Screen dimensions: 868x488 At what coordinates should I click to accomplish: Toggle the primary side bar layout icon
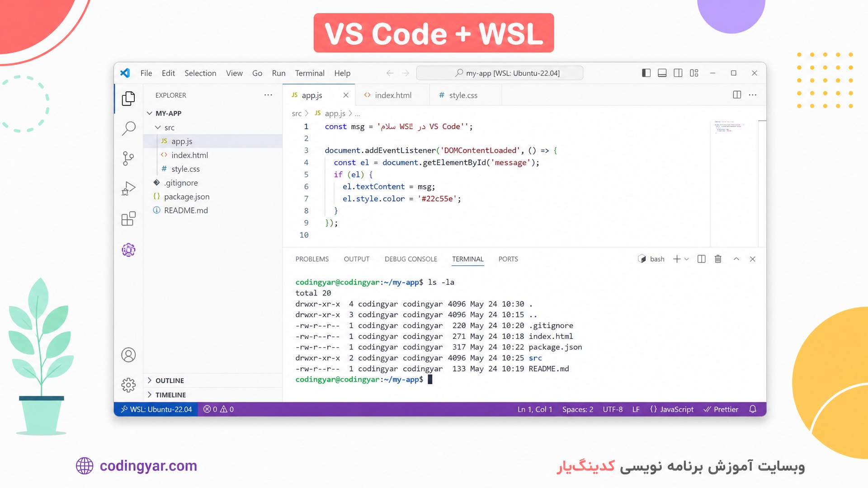point(646,73)
